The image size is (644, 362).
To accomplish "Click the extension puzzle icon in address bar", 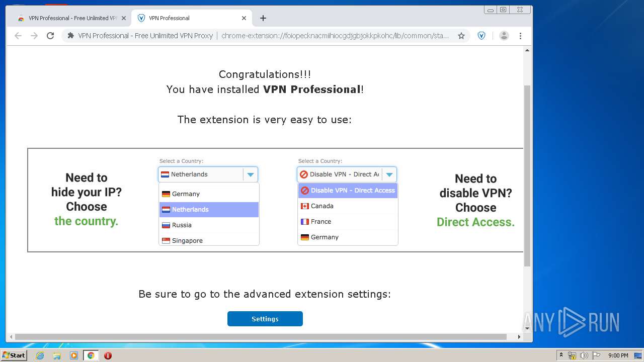I will pos(71,36).
